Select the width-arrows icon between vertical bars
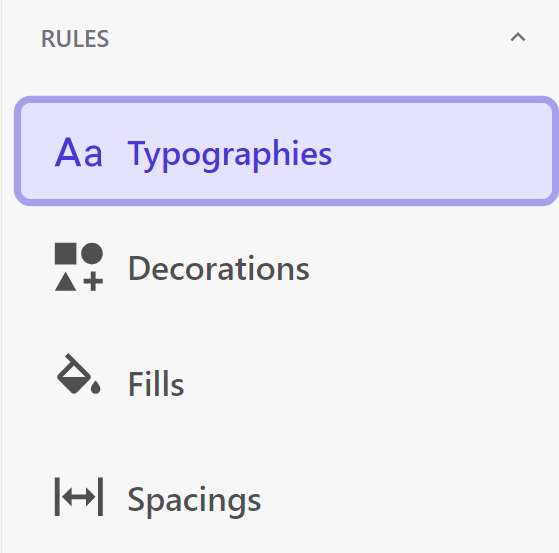Viewport: 559px width, 553px height. coord(79,497)
